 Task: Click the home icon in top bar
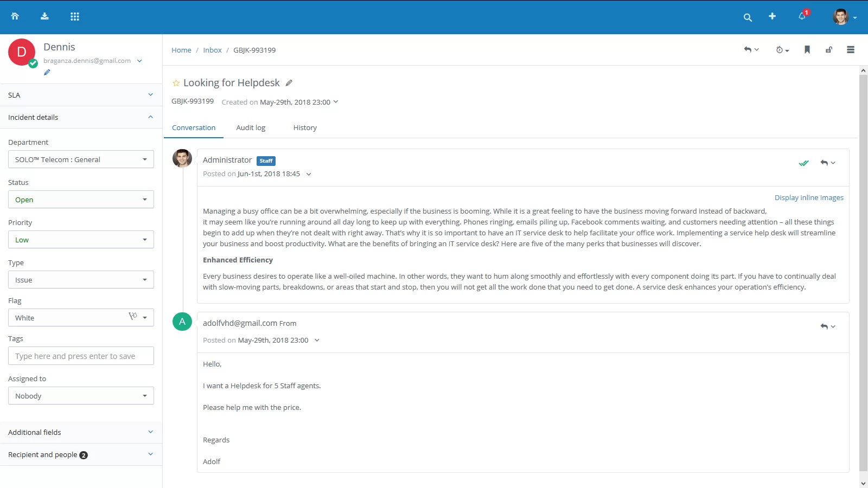click(x=15, y=16)
